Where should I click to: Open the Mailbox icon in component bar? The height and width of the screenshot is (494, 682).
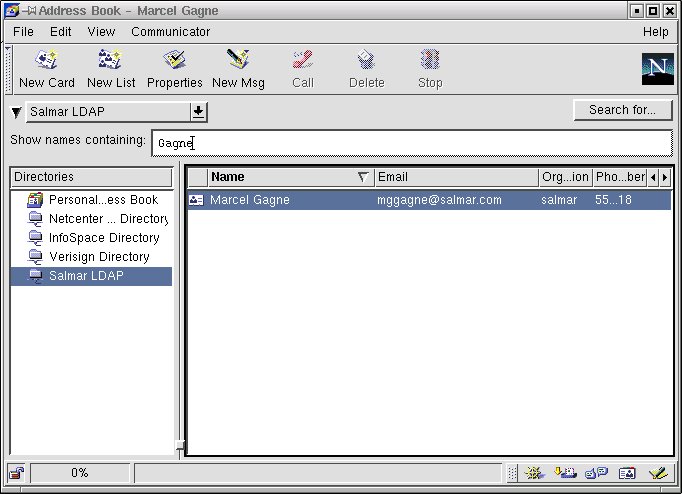tap(567, 473)
